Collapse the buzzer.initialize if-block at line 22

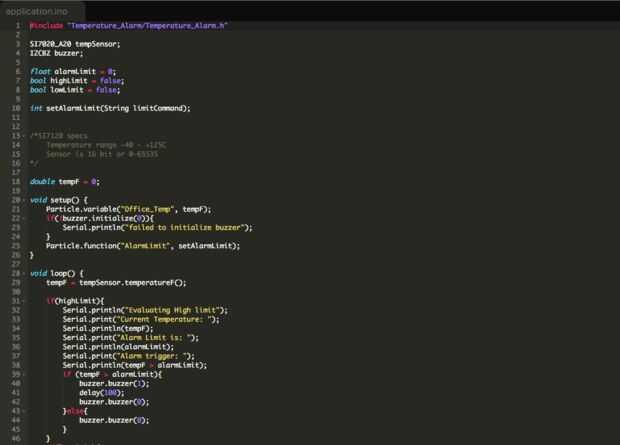[x=24, y=218]
